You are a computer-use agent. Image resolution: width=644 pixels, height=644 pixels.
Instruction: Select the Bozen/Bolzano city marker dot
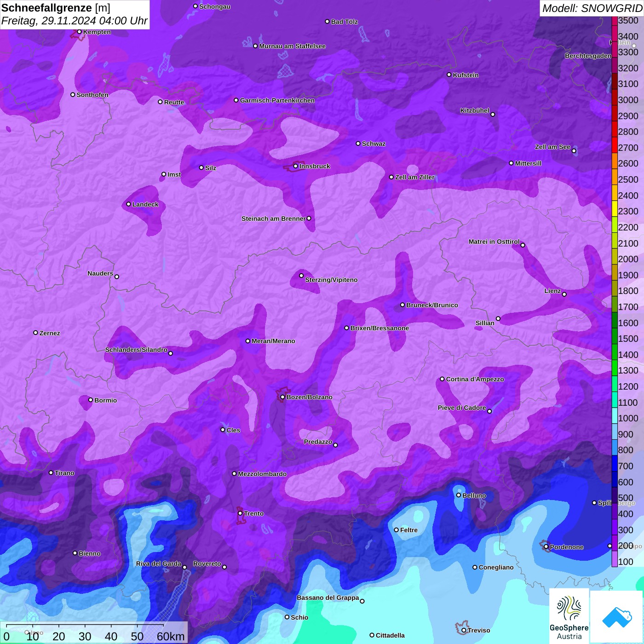tap(282, 397)
